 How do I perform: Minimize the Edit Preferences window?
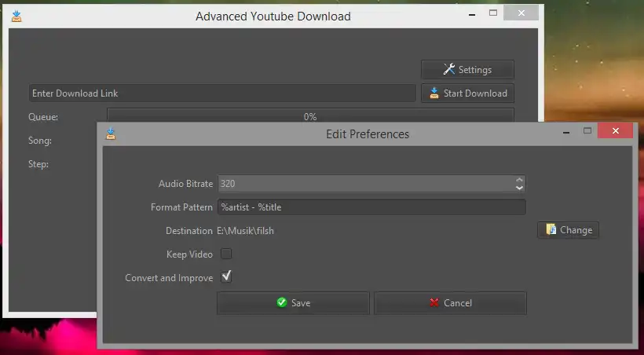point(566,131)
